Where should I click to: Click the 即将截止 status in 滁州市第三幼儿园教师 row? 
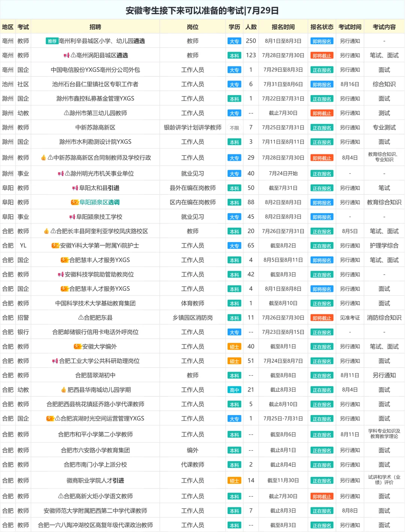pos(322,113)
